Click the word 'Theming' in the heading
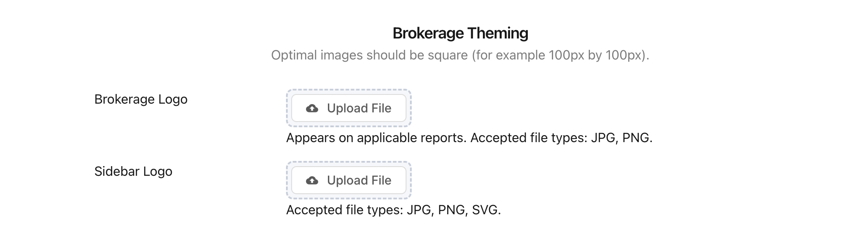 pyautogui.click(x=497, y=33)
